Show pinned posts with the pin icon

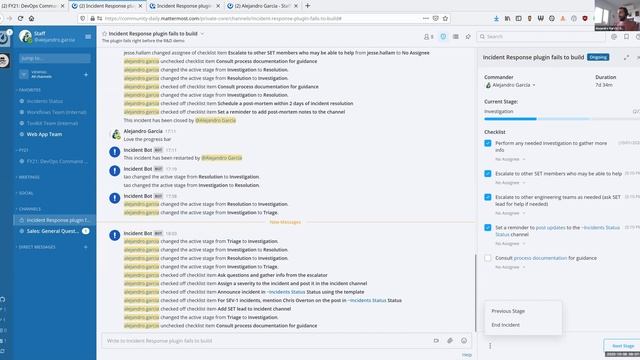tap(468, 37)
